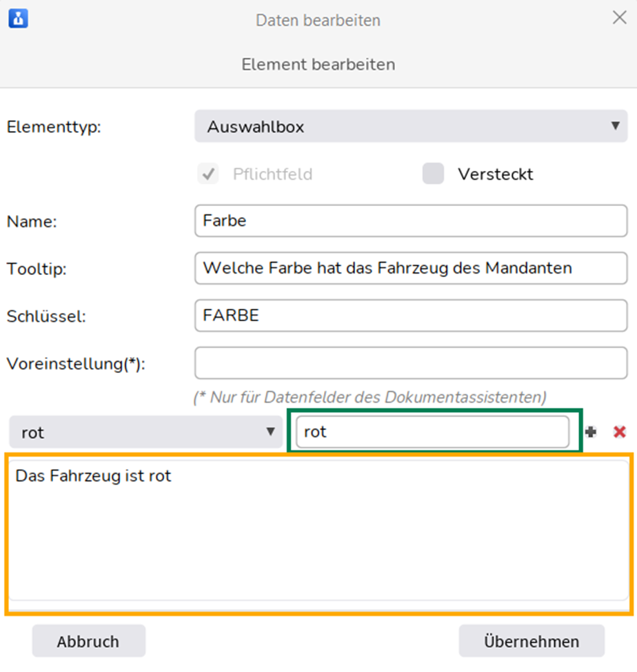Open the Elementtyp Auswahlbox dropdown
637x672 pixels.
point(411,126)
